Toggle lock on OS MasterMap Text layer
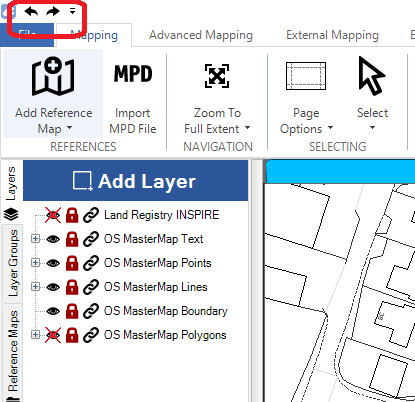This screenshot has width=415, height=402. click(x=72, y=239)
